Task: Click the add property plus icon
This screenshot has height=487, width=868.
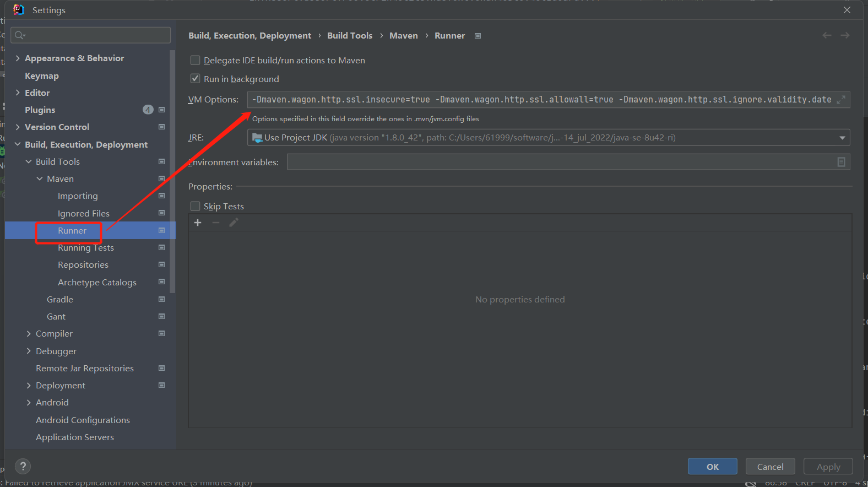Action: pos(198,223)
